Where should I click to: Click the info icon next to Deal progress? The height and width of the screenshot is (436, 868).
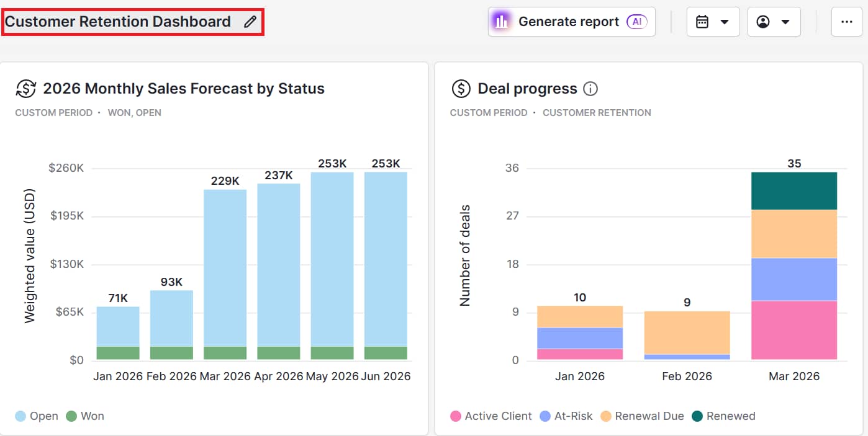pyautogui.click(x=590, y=89)
